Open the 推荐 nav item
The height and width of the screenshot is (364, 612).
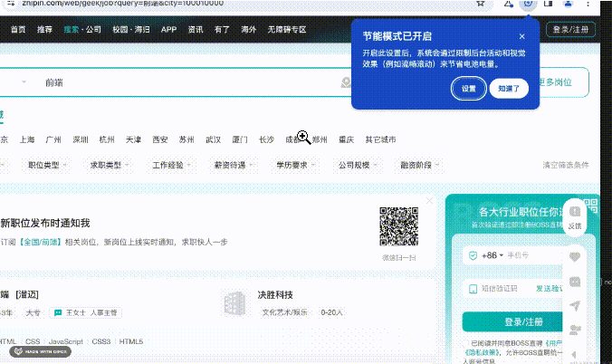(44, 29)
